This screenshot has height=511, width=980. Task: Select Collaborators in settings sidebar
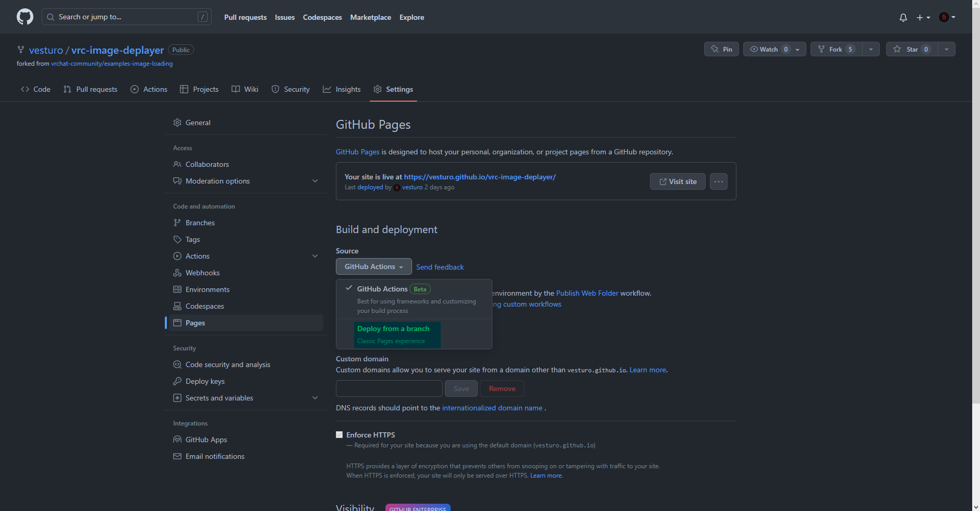click(246, 164)
